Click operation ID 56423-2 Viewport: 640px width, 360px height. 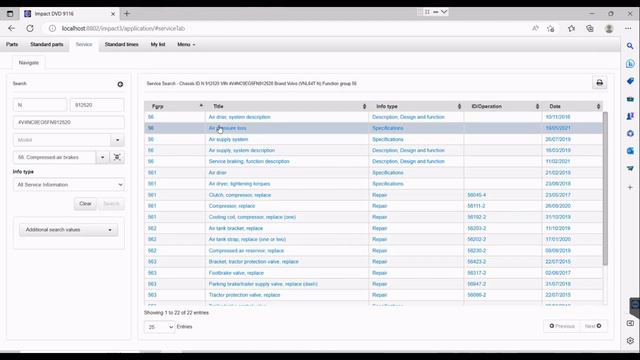477,262
